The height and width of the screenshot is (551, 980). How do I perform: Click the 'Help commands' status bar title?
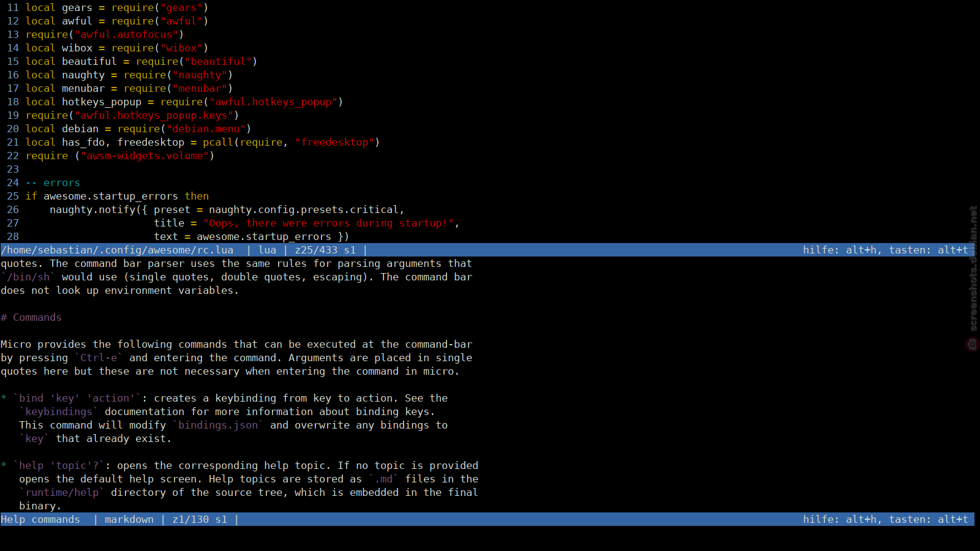click(40, 519)
